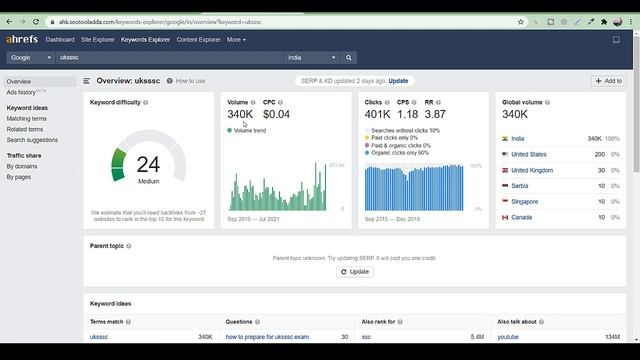Image resolution: width=640 pixels, height=360 pixels.
Task: Click the volume trend bar chart
Action: (278, 186)
